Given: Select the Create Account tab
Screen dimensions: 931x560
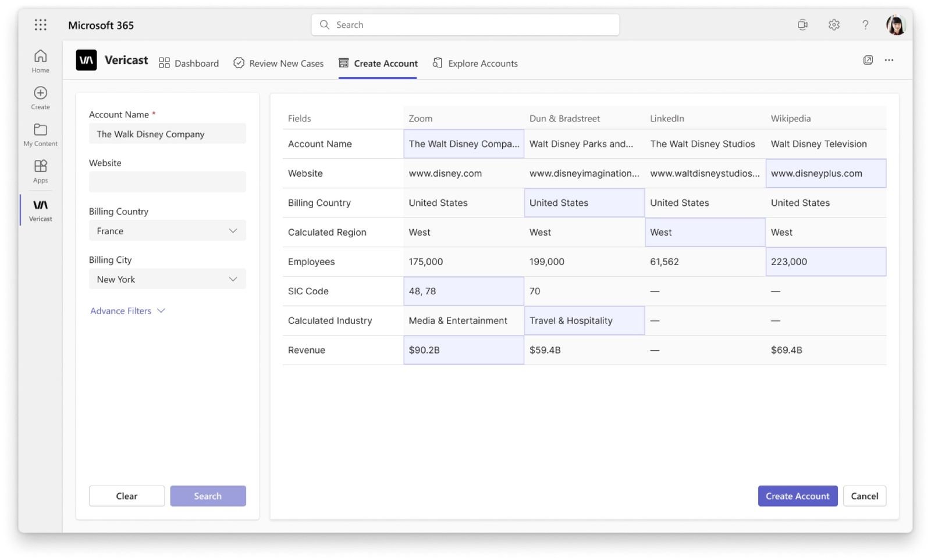Looking at the screenshot, I should coord(378,63).
